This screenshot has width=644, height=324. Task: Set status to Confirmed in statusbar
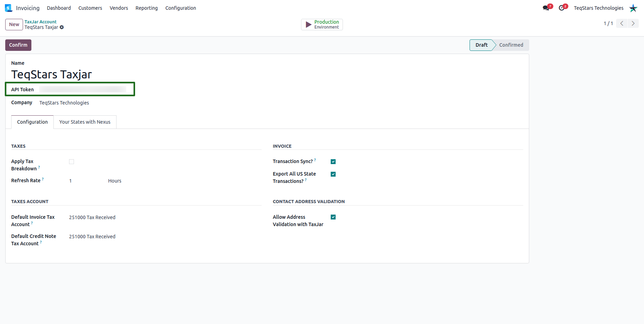point(511,45)
